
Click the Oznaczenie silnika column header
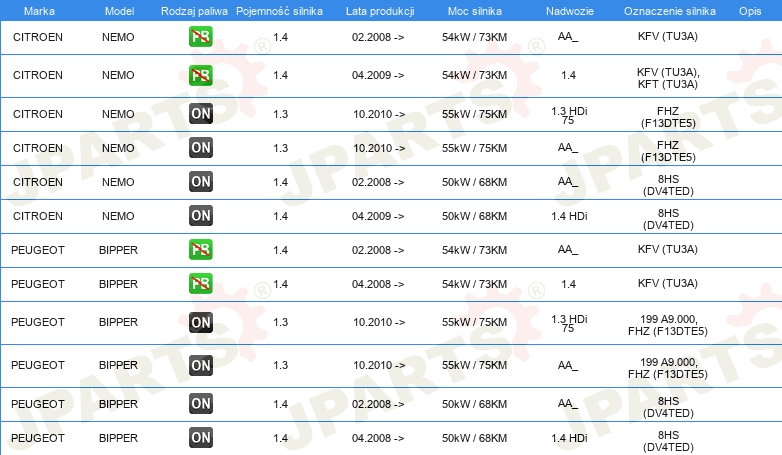(670, 11)
